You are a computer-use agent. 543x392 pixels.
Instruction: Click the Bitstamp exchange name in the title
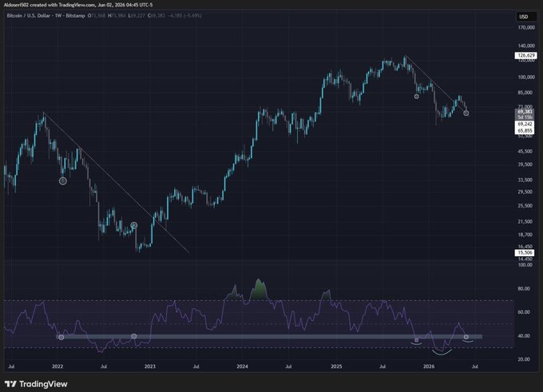tap(75, 16)
